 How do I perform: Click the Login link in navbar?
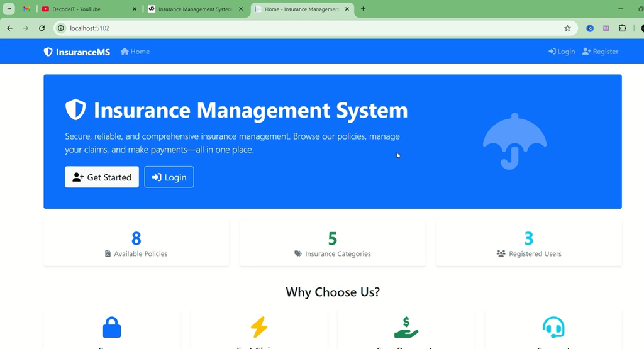562,52
